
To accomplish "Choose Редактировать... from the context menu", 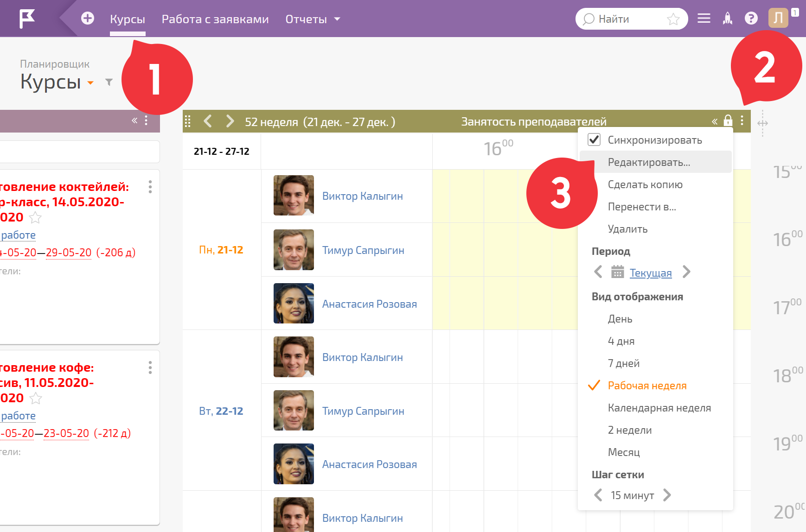I will click(649, 162).
